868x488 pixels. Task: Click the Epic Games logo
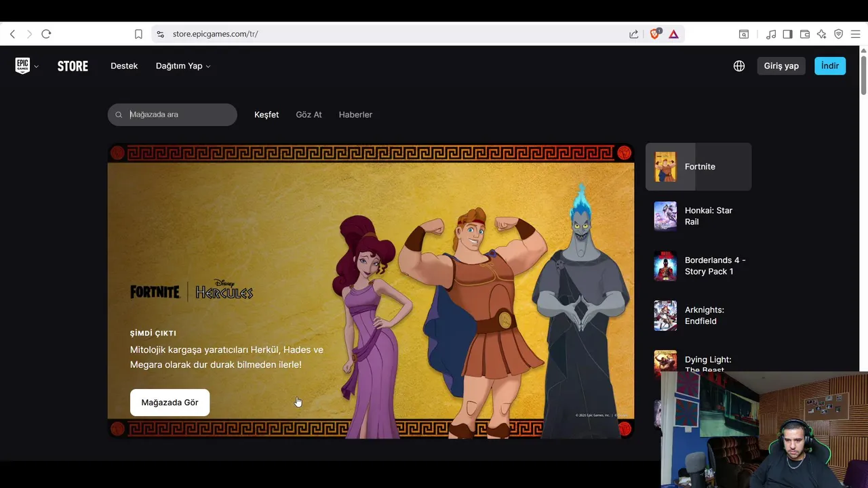tap(22, 66)
